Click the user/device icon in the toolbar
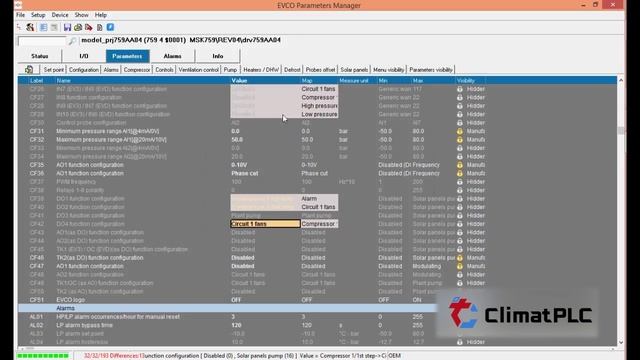This screenshot has height=360, width=640. [30, 27]
